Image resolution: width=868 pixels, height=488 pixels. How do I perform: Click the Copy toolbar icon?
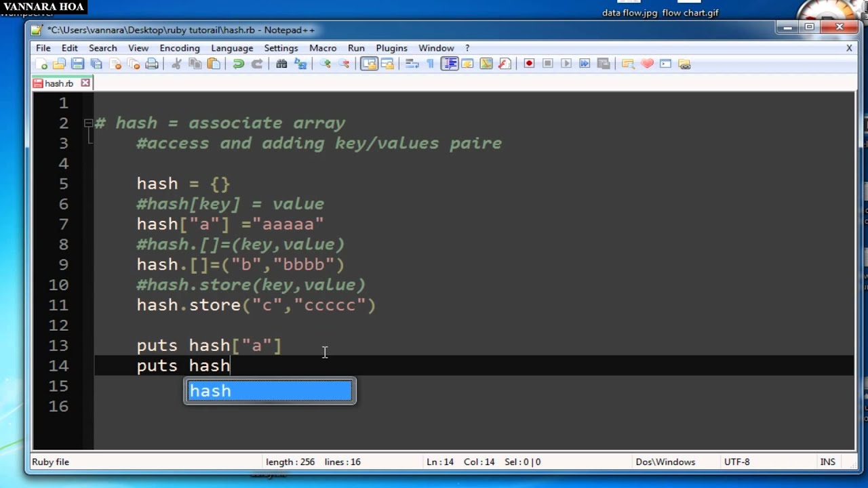pyautogui.click(x=195, y=64)
